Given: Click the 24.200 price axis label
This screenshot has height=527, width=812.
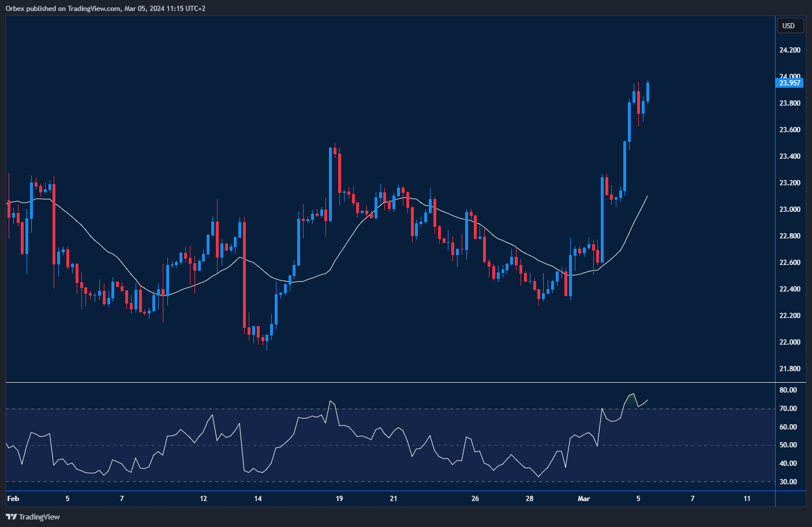Looking at the screenshot, I should [789, 50].
